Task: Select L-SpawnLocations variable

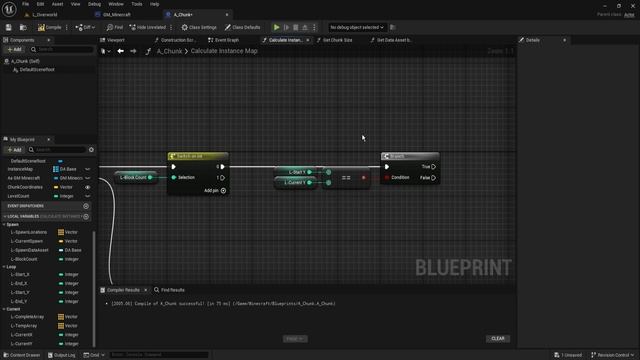Action: [29, 232]
